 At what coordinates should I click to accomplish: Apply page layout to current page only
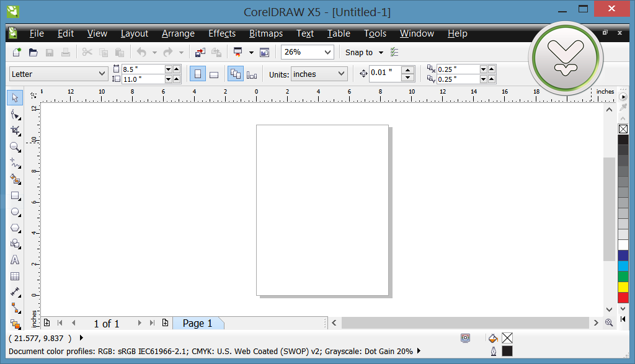click(252, 74)
